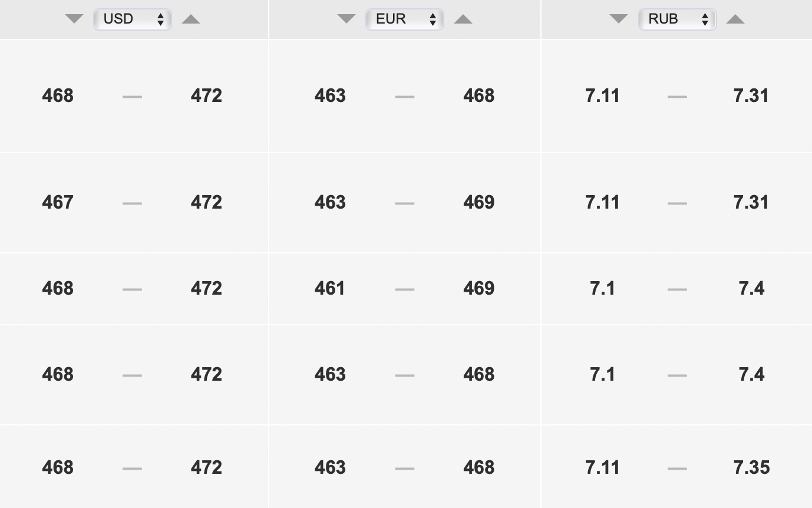Sort EUR column descending with down arrow
The height and width of the screenshot is (508, 812).
tap(346, 19)
